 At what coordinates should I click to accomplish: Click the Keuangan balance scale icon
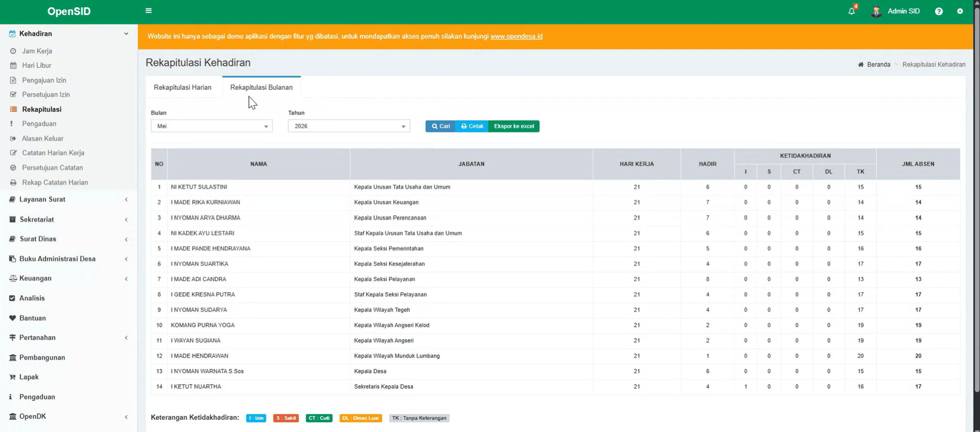(13, 278)
